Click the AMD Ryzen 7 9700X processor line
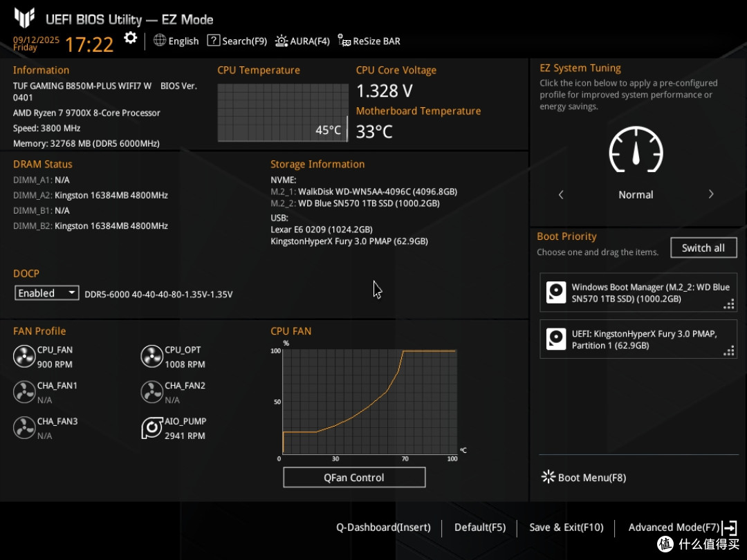 pyautogui.click(x=86, y=113)
